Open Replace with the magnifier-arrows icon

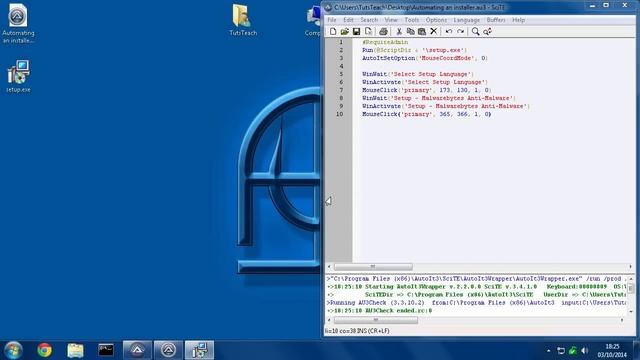click(x=487, y=31)
